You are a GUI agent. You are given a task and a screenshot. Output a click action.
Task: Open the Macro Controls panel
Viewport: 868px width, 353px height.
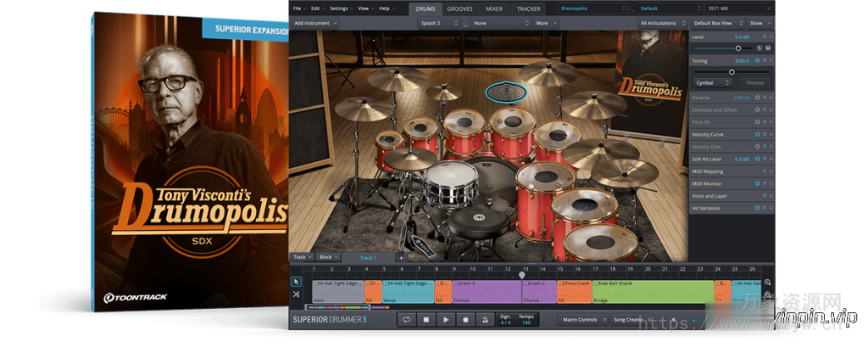tap(581, 320)
